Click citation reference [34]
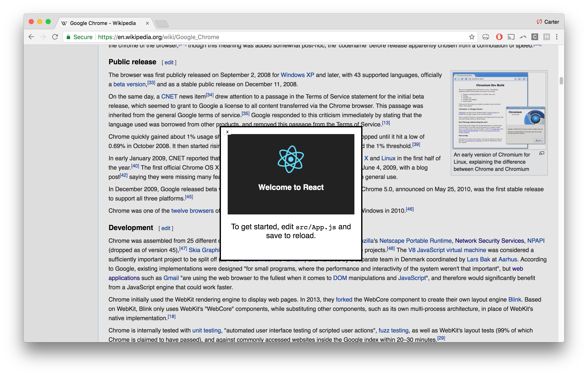Screen dimensions: 588x376 click(x=210, y=95)
